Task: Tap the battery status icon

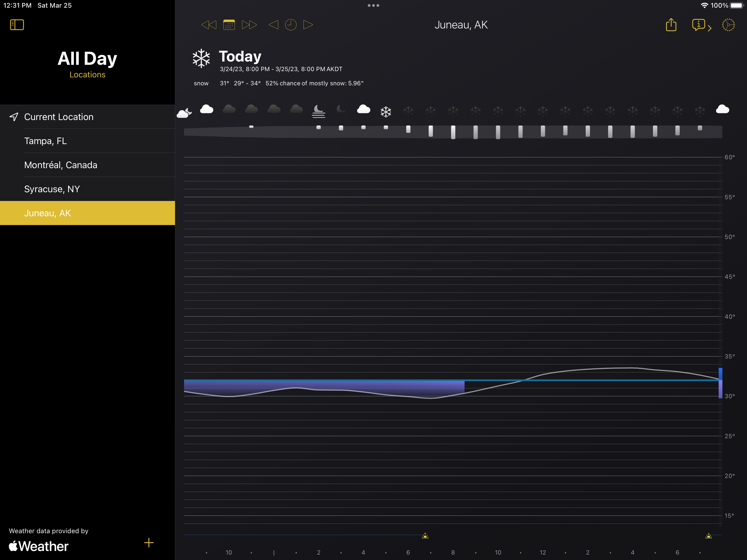Action: tap(737, 5)
